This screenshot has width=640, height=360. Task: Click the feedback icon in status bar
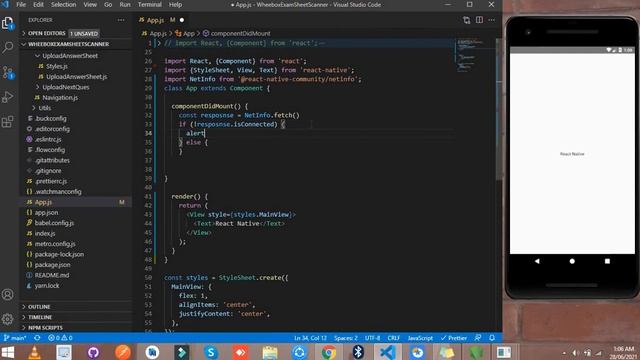point(478,338)
